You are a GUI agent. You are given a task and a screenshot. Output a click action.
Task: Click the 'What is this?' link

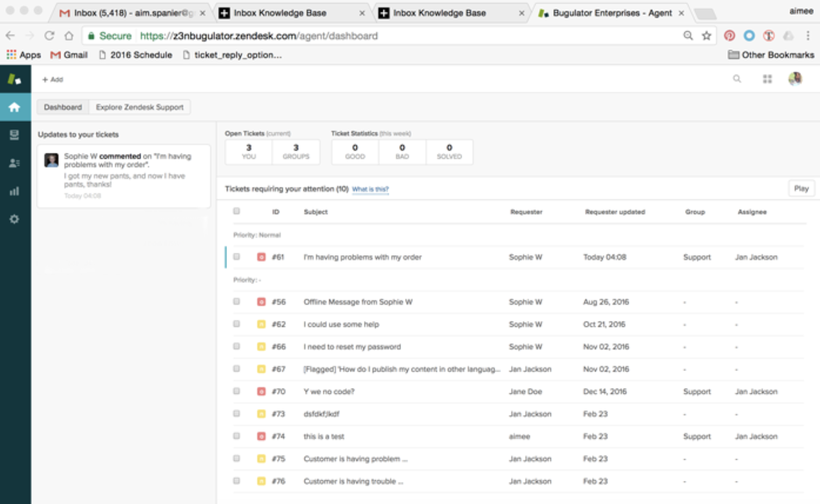coord(370,189)
